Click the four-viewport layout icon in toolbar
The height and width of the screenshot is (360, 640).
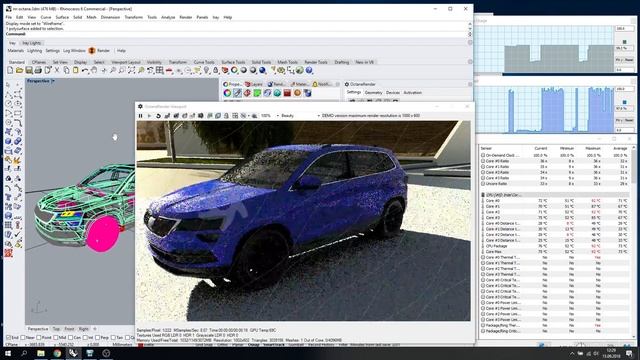tap(160, 71)
